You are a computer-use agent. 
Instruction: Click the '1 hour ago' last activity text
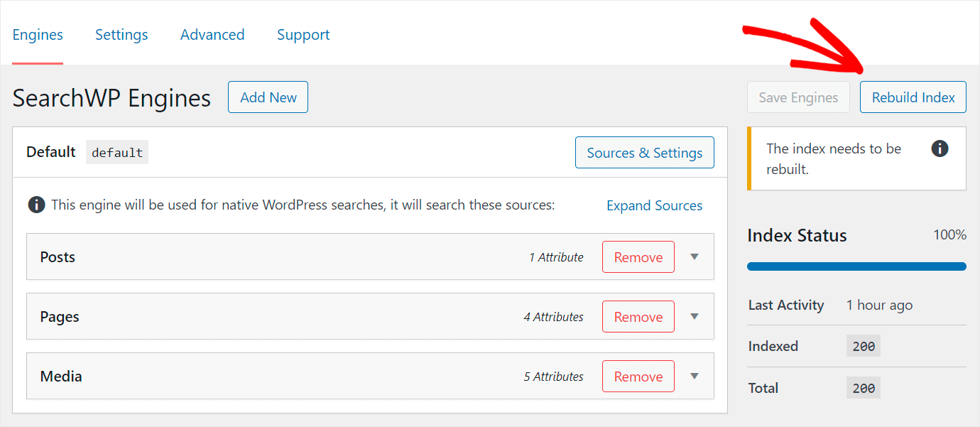tap(879, 306)
